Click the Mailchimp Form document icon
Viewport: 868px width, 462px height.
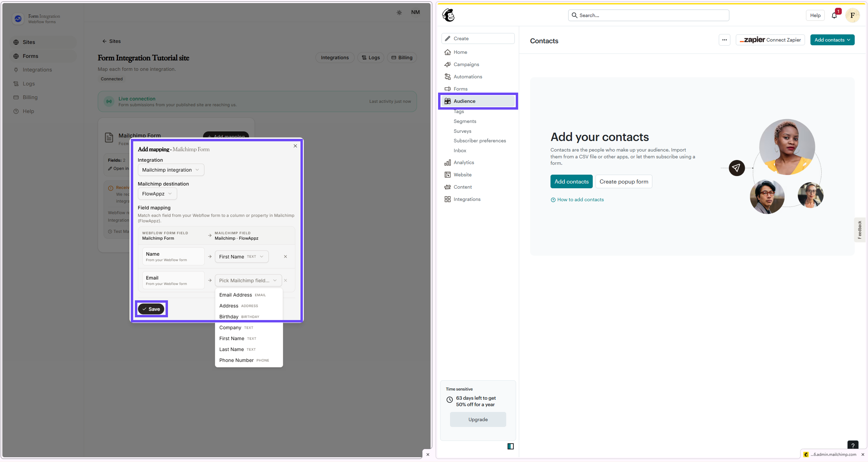pyautogui.click(x=109, y=138)
